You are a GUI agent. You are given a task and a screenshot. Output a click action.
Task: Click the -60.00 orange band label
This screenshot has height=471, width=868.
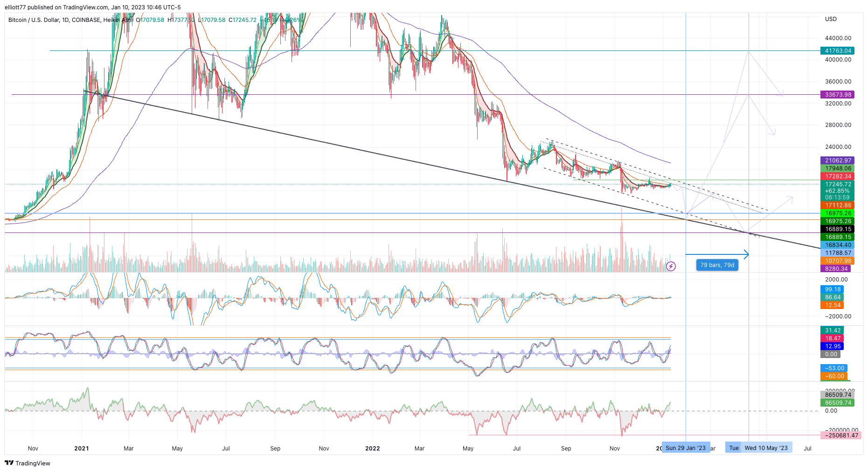click(x=834, y=376)
